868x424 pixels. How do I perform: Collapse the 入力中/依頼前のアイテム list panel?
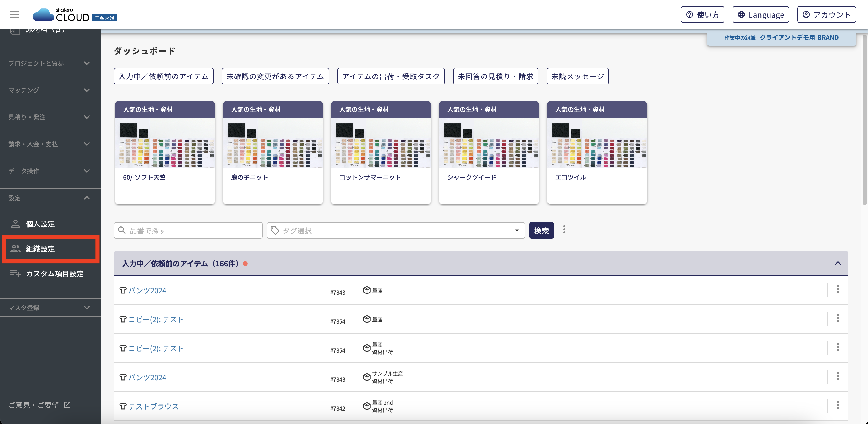(838, 264)
